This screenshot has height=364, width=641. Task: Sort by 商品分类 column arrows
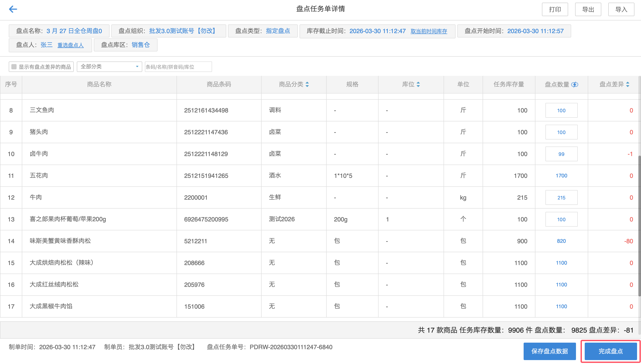pyautogui.click(x=307, y=85)
